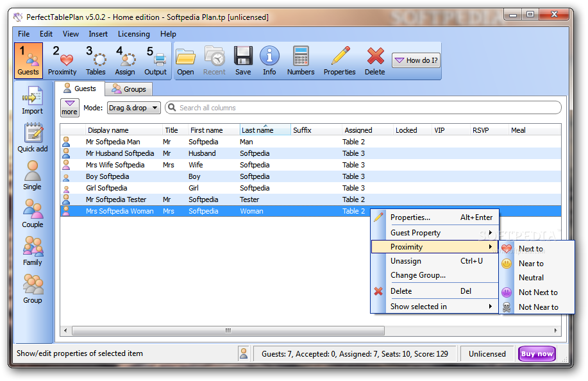This screenshot has height=381, width=588.
Task: Click the Buy now button
Action: (537, 353)
